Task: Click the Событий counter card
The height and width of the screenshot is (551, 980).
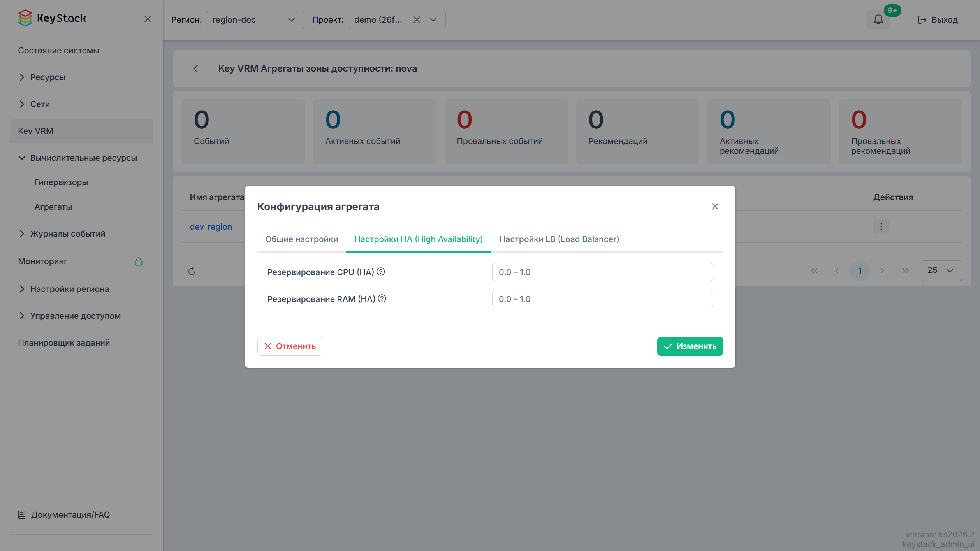Action: [243, 132]
